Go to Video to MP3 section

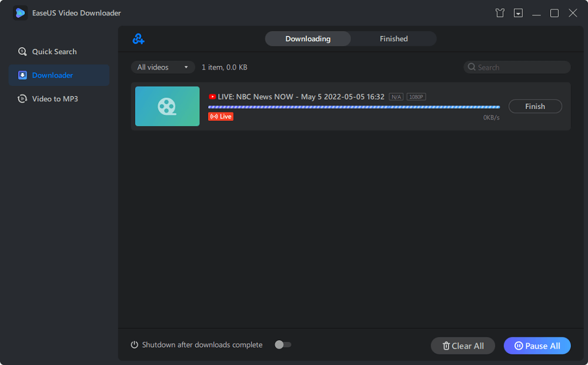pos(55,99)
